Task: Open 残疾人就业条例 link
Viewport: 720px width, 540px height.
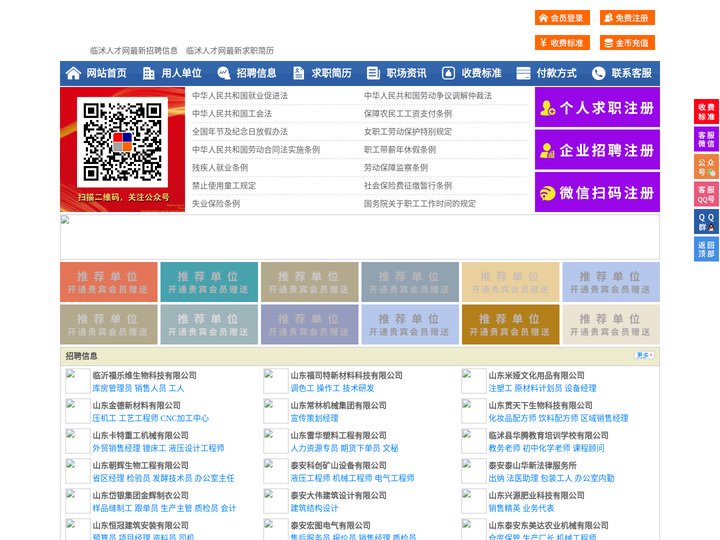Action: 220,168
